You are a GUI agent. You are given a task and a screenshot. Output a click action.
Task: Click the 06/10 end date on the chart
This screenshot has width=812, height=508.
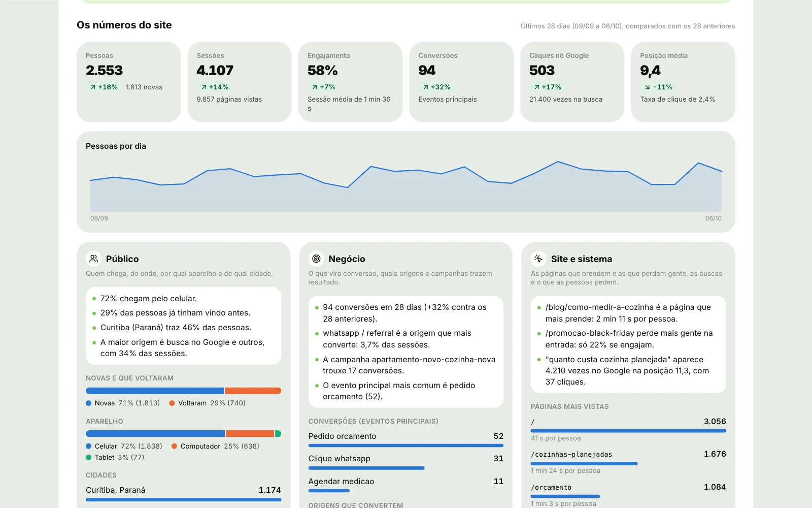pos(713,218)
